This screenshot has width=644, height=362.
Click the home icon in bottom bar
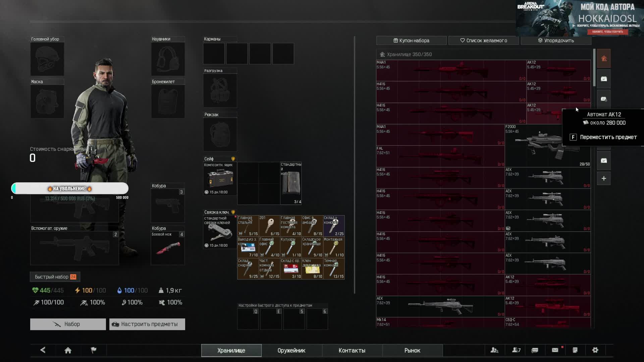(x=68, y=350)
